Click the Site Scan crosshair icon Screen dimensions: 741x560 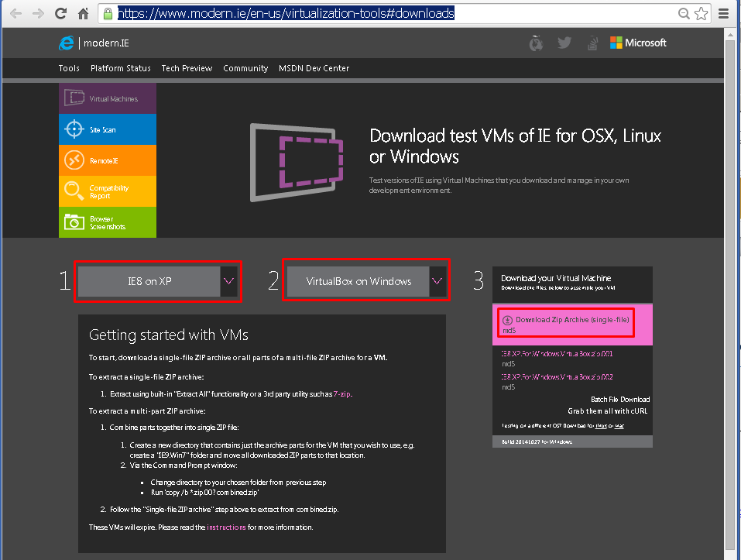click(x=74, y=129)
